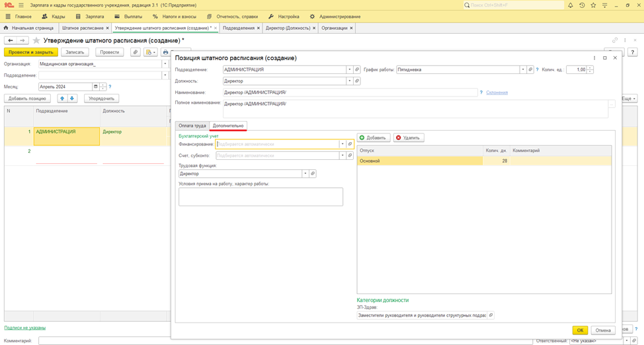Click the forward navigation arrow
This screenshot has width=644, height=345.
pyautogui.click(x=22, y=40)
